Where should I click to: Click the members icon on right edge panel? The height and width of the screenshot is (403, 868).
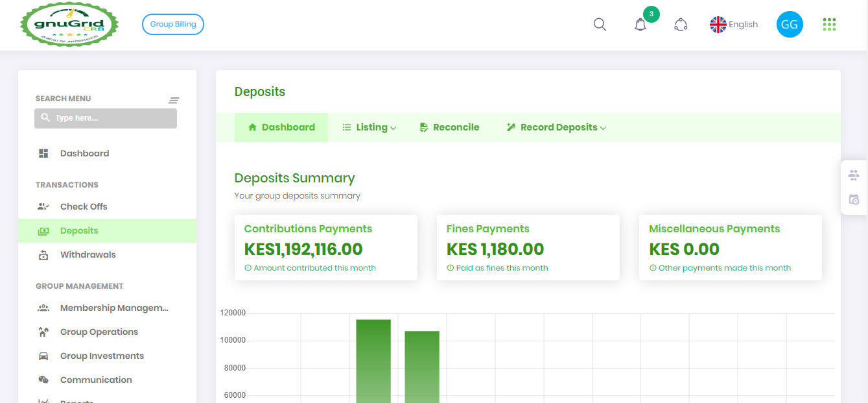(x=853, y=175)
